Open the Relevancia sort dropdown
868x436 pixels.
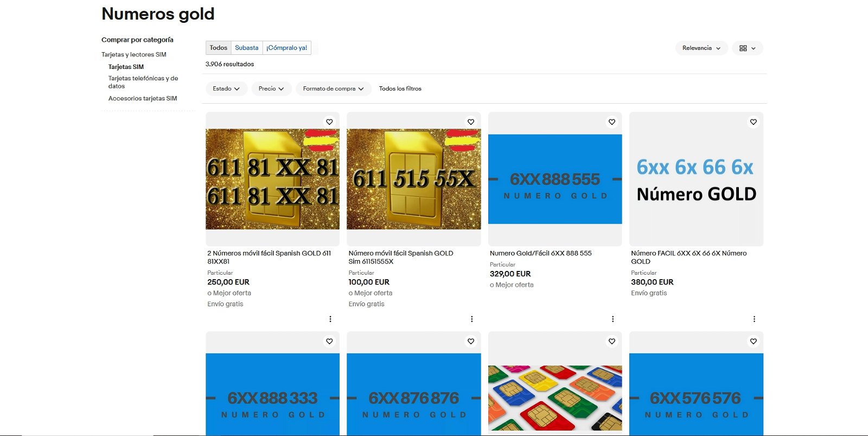click(701, 48)
